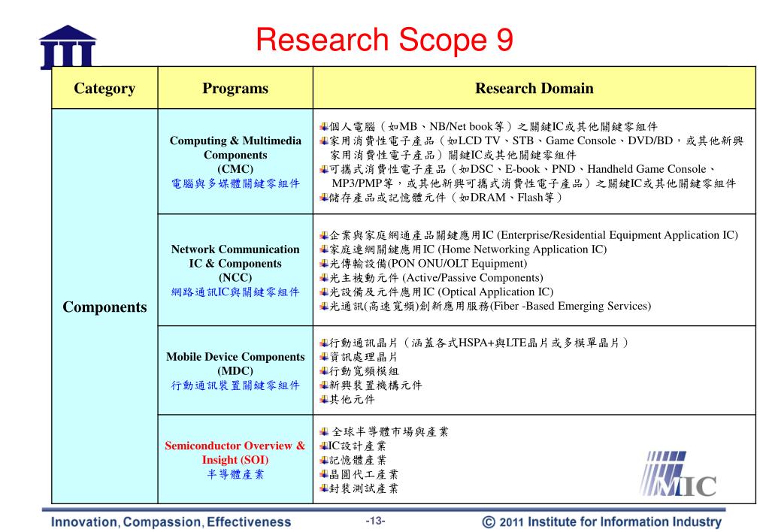The image size is (769, 532).
Task: Click bullet icon beside Optical Application IC line
Action: (324, 292)
